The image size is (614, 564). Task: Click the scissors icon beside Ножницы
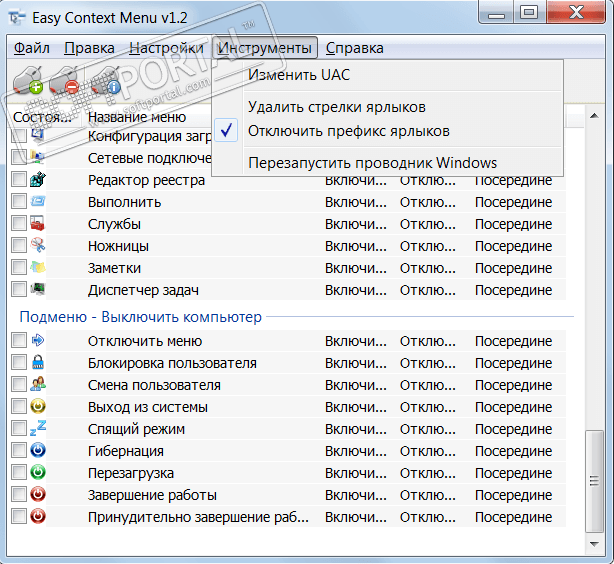(x=38, y=245)
